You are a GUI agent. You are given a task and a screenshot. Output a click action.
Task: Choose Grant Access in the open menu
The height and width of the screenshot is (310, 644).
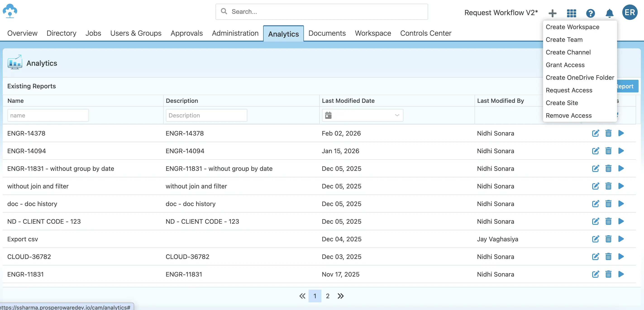565,65
